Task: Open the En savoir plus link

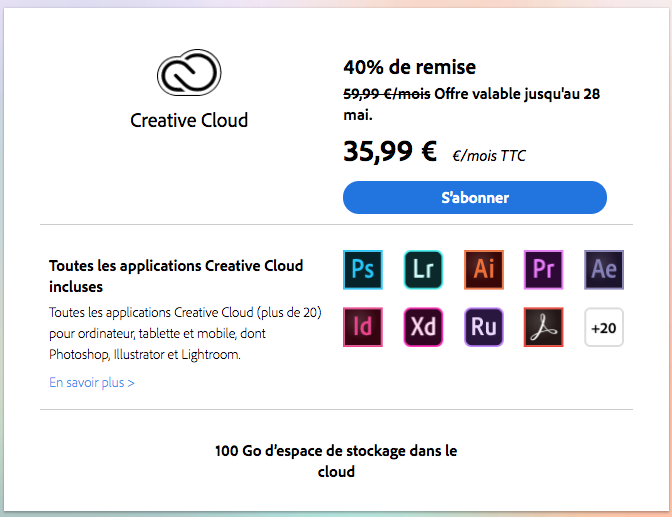Action: tap(92, 382)
